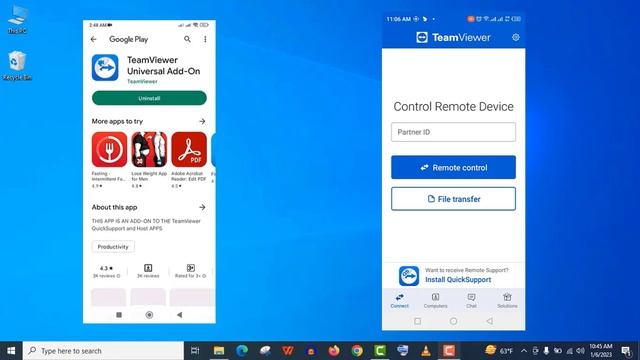Open TeamViewer settings gear
640x360 pixels.
(516, 38)
